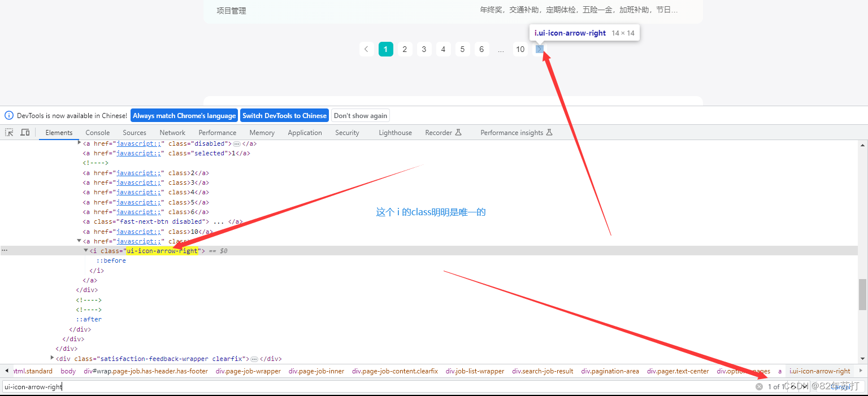Open page 10 in the pagination control

coord(520,49)
